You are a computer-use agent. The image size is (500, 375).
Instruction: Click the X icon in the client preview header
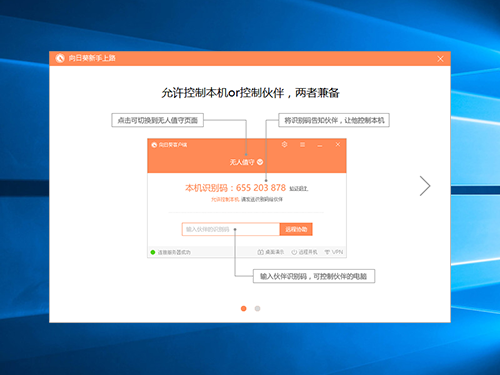(x=338, y=144)
